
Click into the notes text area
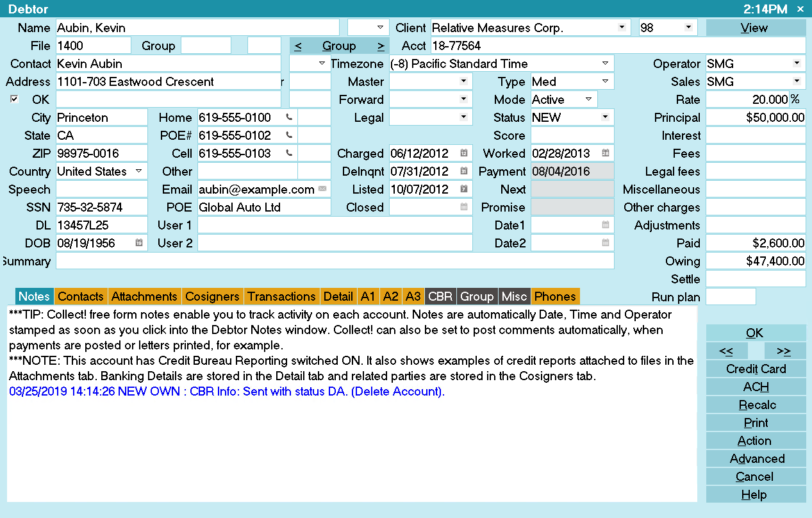pos(352,404)
